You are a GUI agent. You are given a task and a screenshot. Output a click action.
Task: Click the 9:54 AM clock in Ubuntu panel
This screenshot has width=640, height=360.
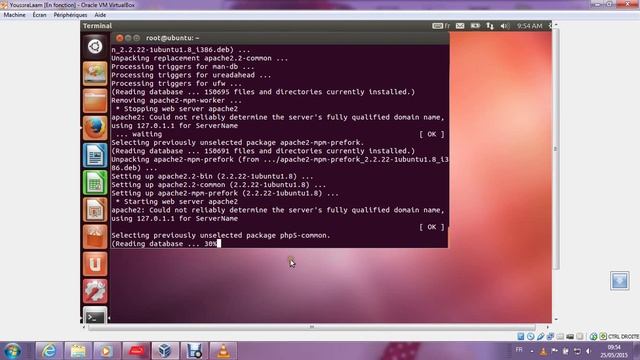pos(529,26)
